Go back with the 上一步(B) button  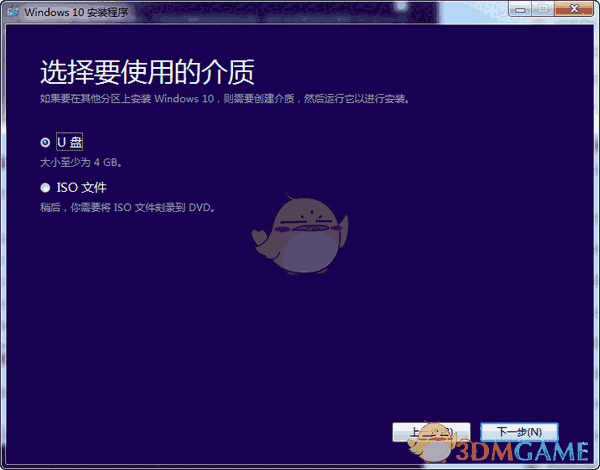pos(431,432)
